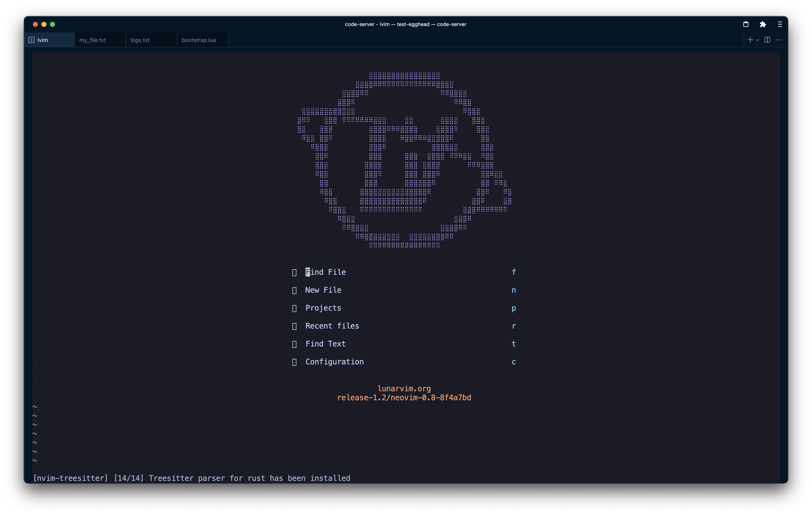Image resolution: width=812 pixels, height=515 pixels.
Task: Open the clipboard icon in the top-right corner
Action: [746, 24]
